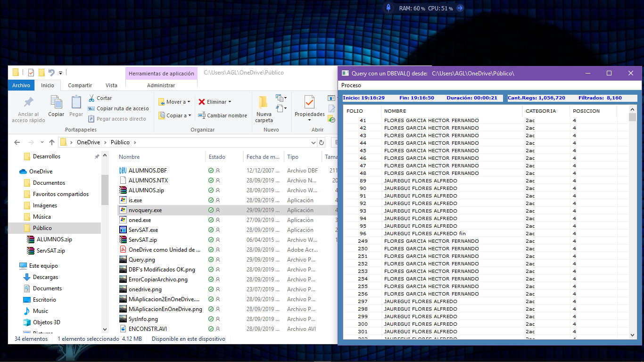Image resolution: width=644 pixels, height=362 pixels.
Task: Click the microphone icon in the top widget
Action: pyautogui.click(x=388, y=8)
